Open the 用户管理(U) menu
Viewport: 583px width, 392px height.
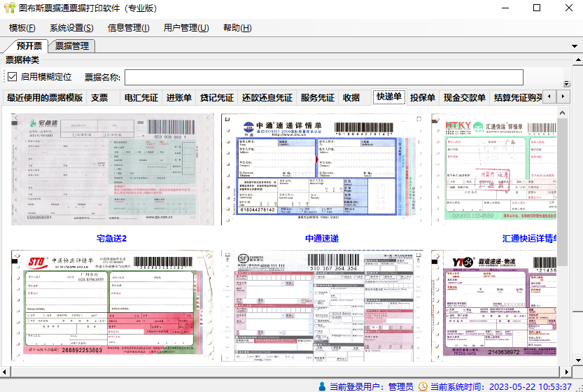186,28
